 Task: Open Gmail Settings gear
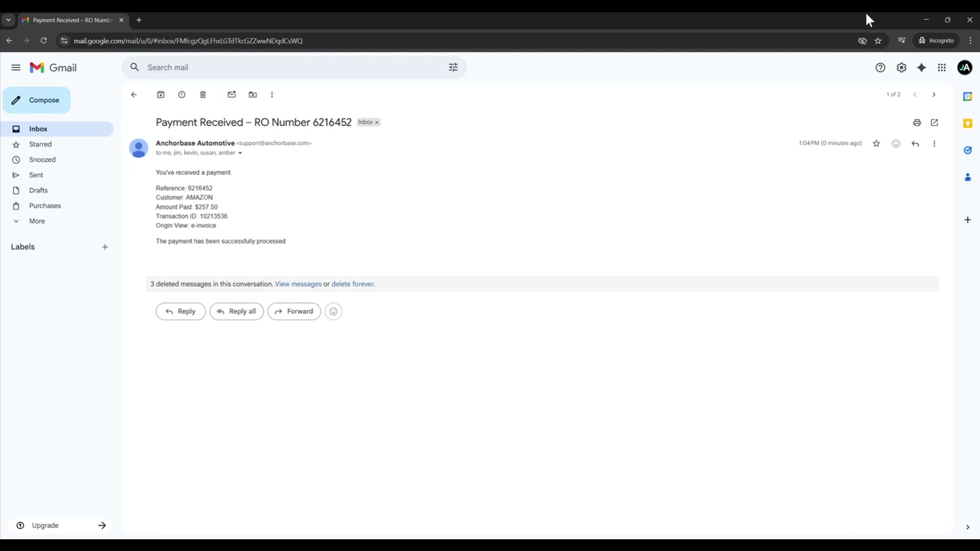pos(901,67)
